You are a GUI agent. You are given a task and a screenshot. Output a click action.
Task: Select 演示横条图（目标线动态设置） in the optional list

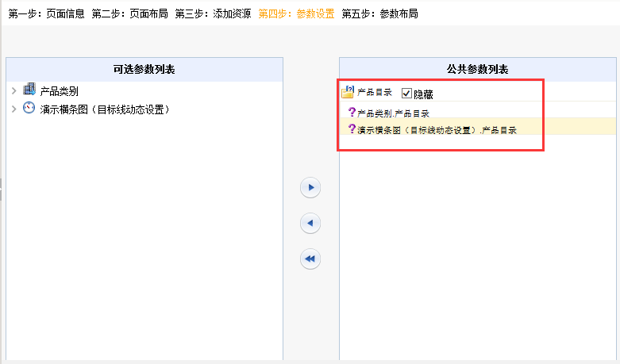pos(105,109)
